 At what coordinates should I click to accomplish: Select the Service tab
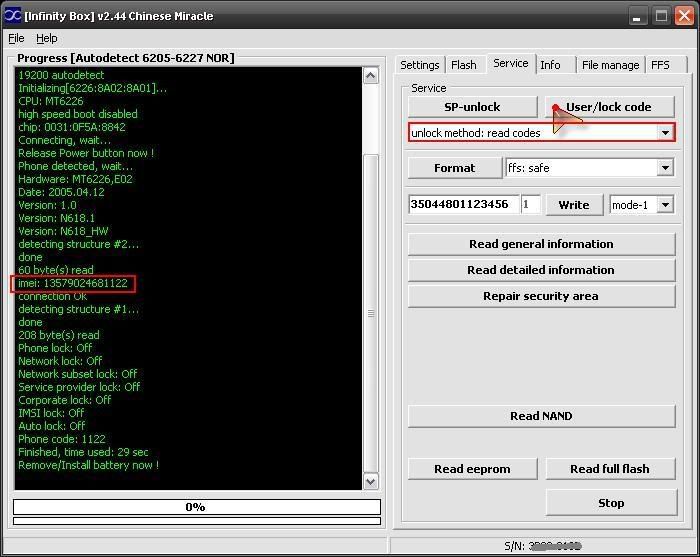511,63
